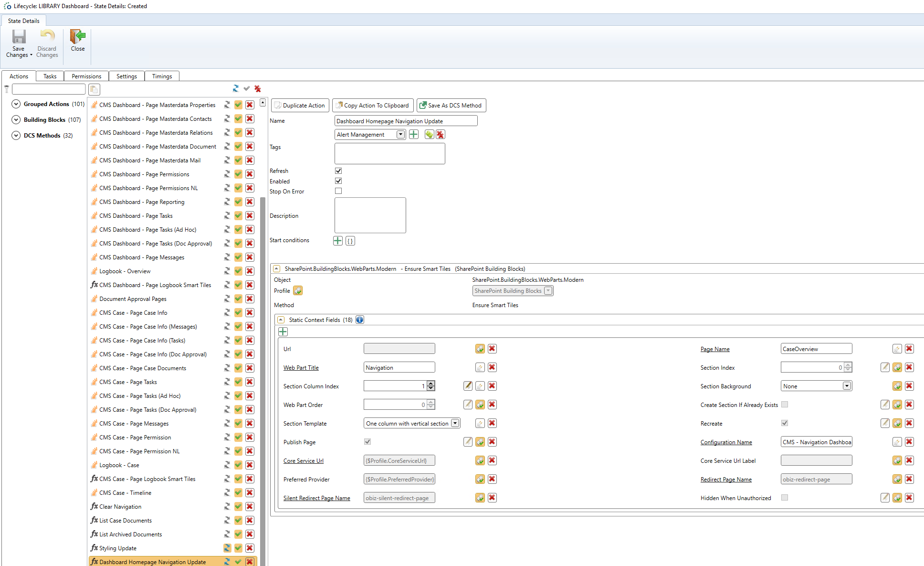
Task: Click the Discard Changes undo icon
Action: [x=47, y=36]
